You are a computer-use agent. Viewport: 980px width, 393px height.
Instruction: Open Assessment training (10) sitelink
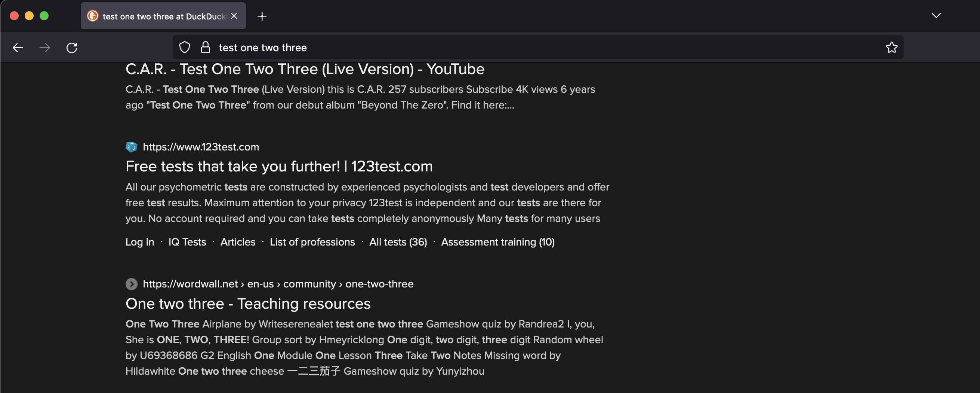coord(497,242)
